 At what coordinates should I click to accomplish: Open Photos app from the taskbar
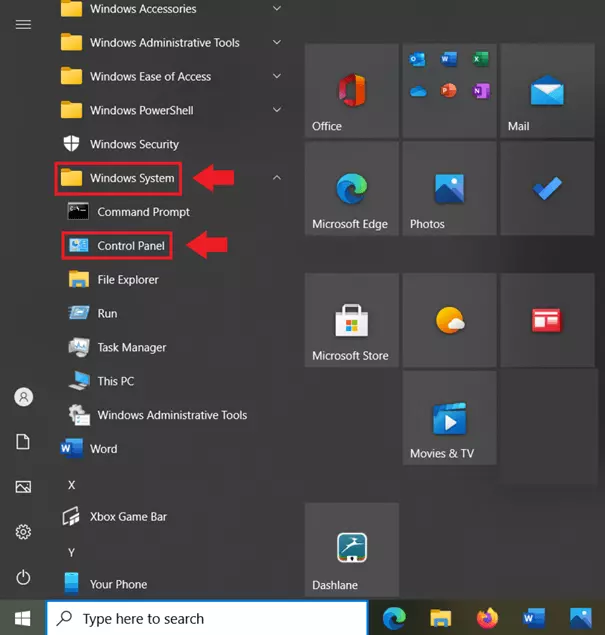point(581,618)
